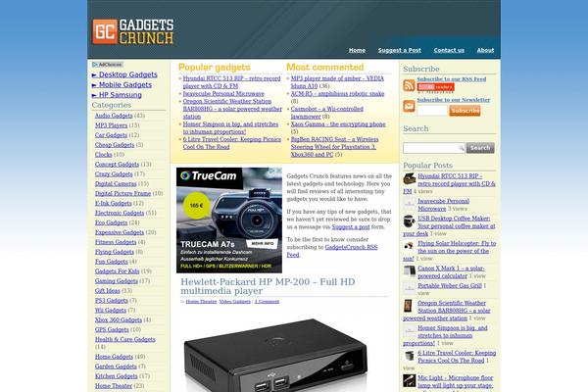Open GadgetsCrunch RSS Feed text link
The height and width of the screenshot is (392, 588).
click(332, 251)
